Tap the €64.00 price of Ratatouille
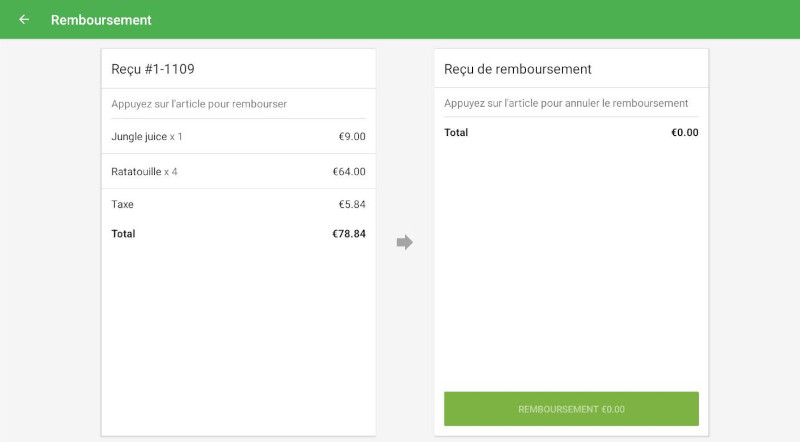This screenshot has width=800, height=442. 349,171
